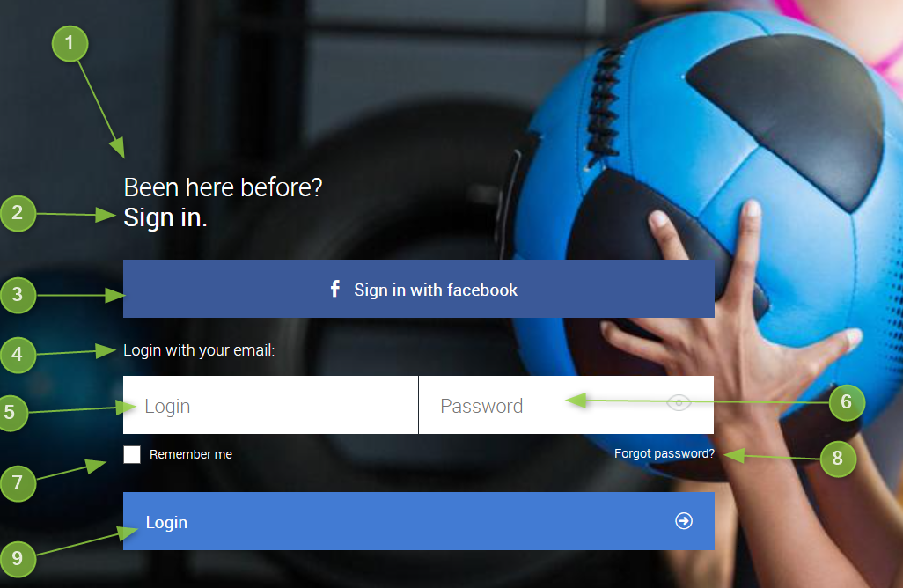Click the green annotation marker number 9
This screenshot has height=588, width=903.
tap(18, 558)
